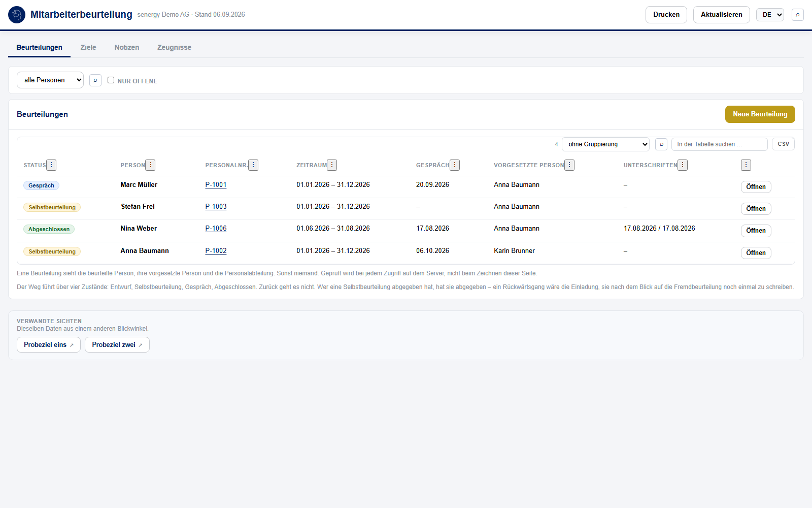Click the search icon in the top header

[x=798, y=15]
